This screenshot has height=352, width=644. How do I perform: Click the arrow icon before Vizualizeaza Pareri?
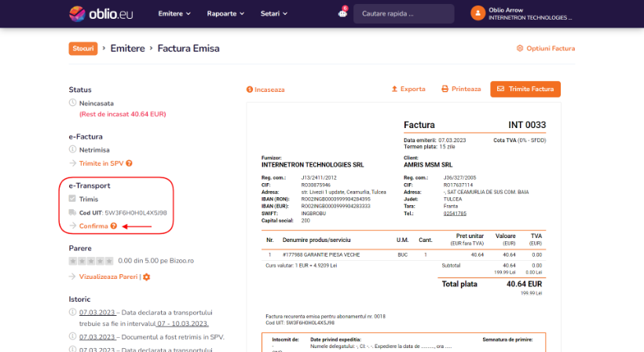click(x=72, y=277)
